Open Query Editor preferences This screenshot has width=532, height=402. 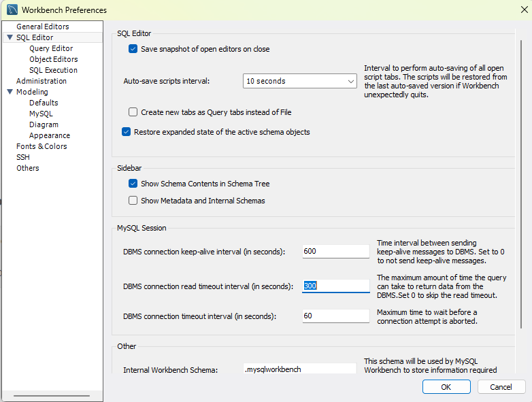point(51,48)
